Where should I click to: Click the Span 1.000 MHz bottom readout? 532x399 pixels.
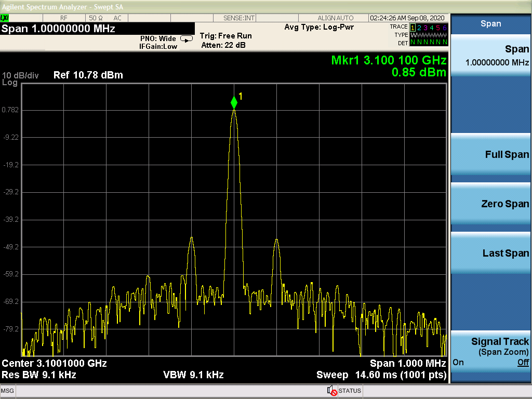[x=408, y=363]
